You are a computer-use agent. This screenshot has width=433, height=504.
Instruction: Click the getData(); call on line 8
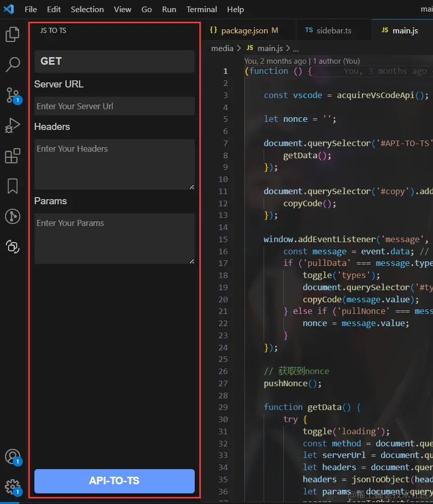pos(307,156)
